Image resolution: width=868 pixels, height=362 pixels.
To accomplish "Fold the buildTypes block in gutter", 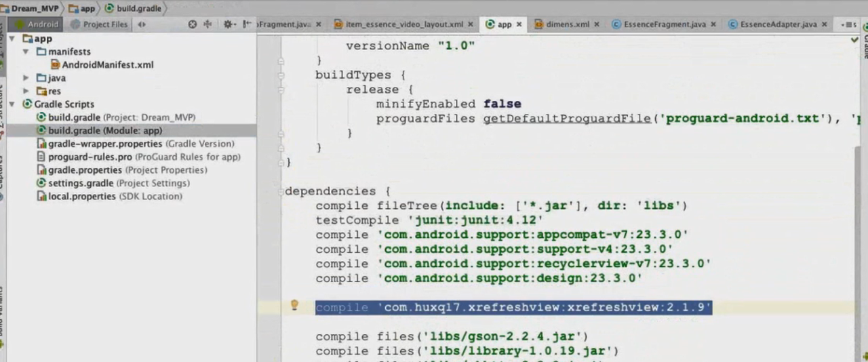I will point(281,75).
